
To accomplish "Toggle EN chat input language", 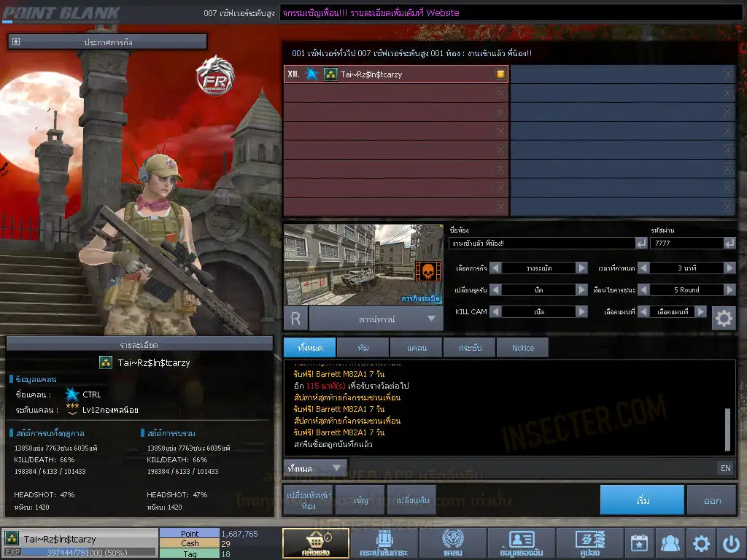I will [x=725, y=468].
